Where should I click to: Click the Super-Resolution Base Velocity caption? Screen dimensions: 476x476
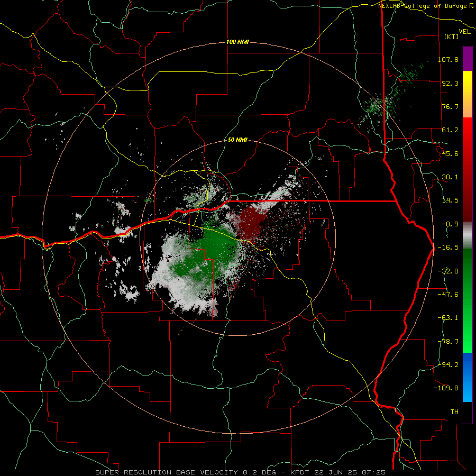(241, 472)
